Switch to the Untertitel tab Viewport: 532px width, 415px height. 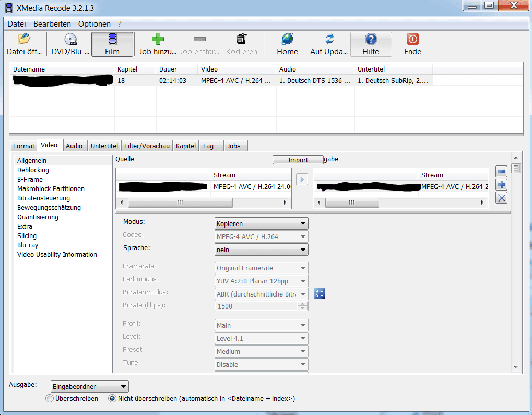(104, 146)
